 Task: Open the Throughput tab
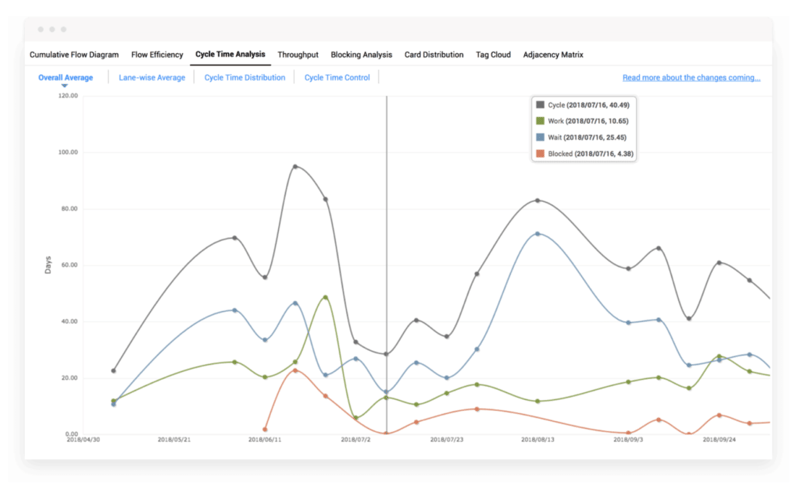298,55
